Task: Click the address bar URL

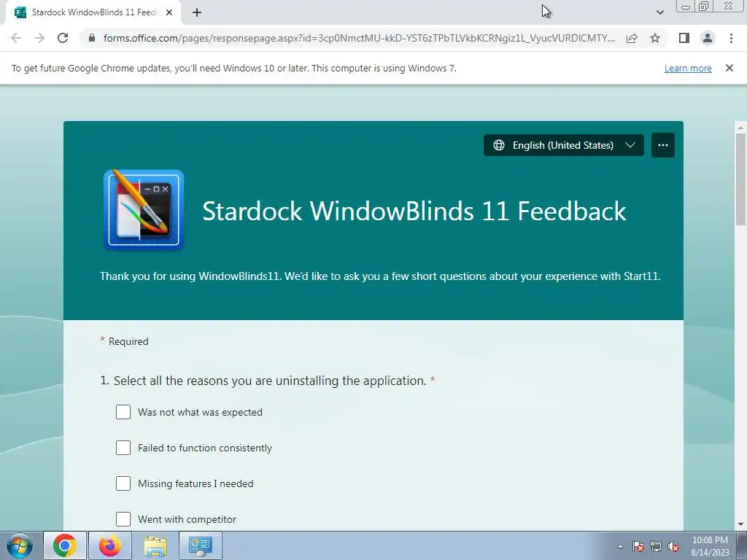Action: tap(359, 38)
